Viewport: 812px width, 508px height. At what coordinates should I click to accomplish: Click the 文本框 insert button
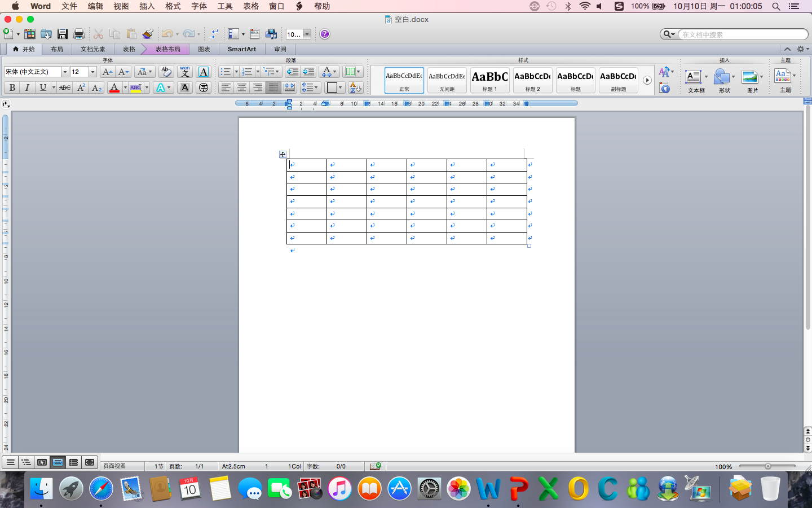(x=696, y=80)
